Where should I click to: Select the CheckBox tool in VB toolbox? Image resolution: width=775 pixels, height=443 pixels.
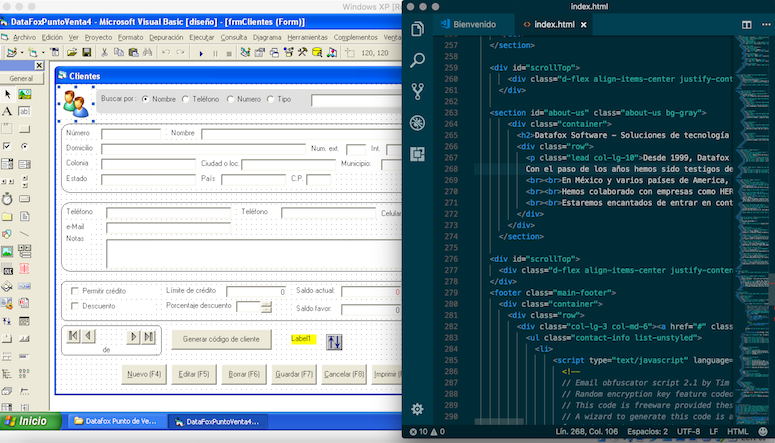7,146
